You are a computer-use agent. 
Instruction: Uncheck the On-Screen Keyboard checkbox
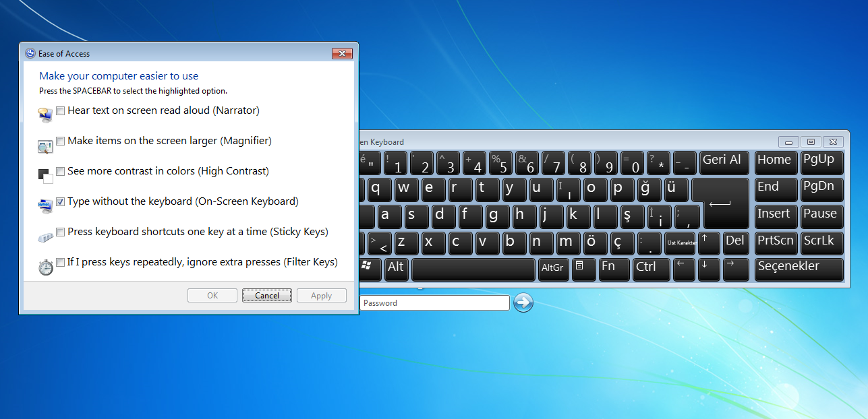(x=61, y=201)
